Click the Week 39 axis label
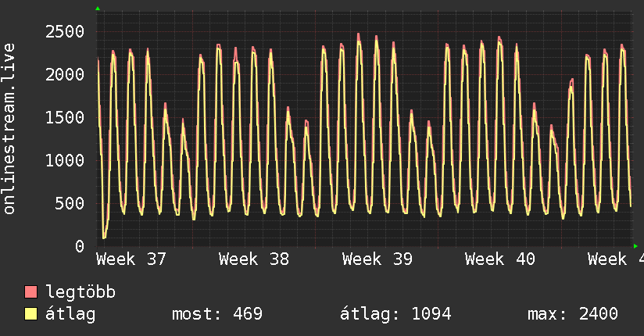Screen dimensions: 644x336 click(377, 259)
